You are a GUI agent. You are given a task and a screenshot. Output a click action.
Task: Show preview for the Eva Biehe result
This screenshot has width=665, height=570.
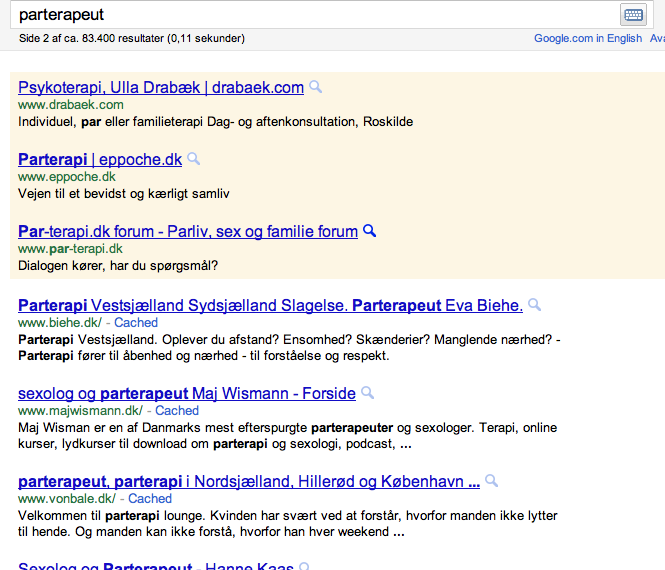pos(535,305)
